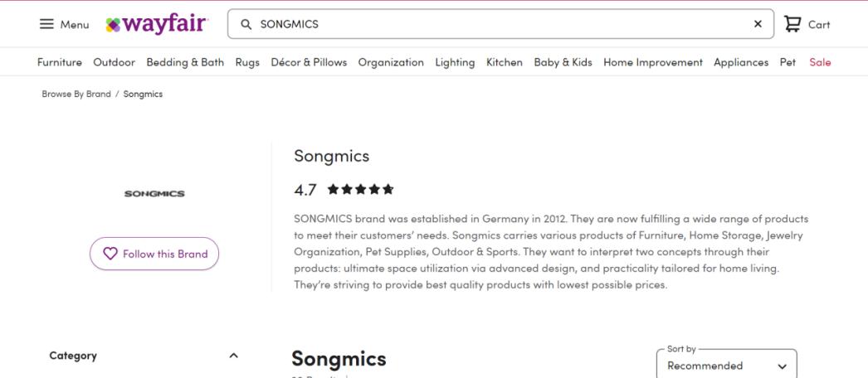Click the Wayfair logo
Image resolution: width=868 pixels, height=378 pixels.
(158, 24)
